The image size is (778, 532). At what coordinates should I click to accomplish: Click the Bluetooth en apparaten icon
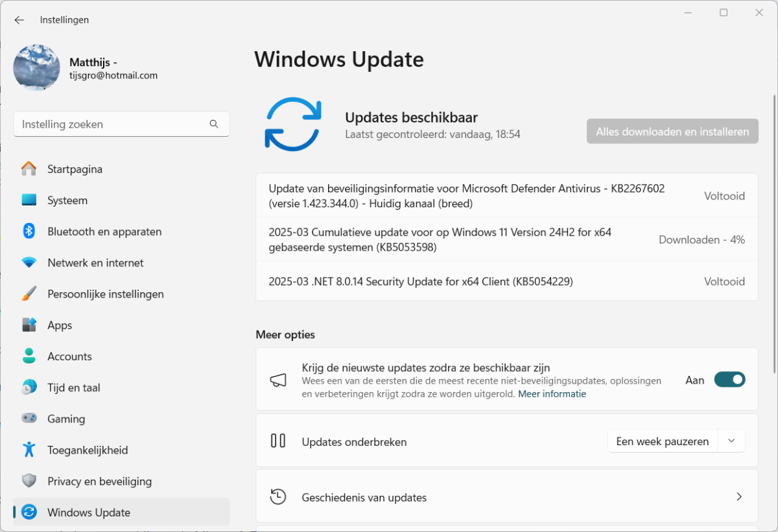[29, 231]
